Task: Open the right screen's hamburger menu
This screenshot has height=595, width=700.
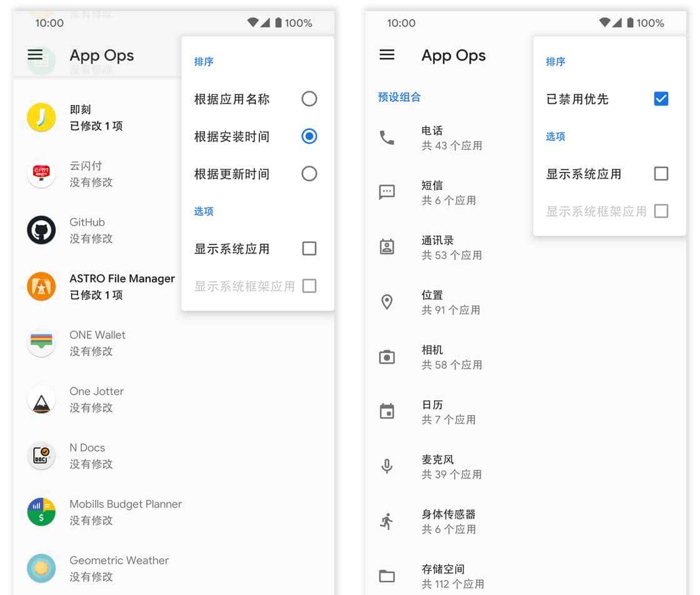Action: click(x=387, y=55)
